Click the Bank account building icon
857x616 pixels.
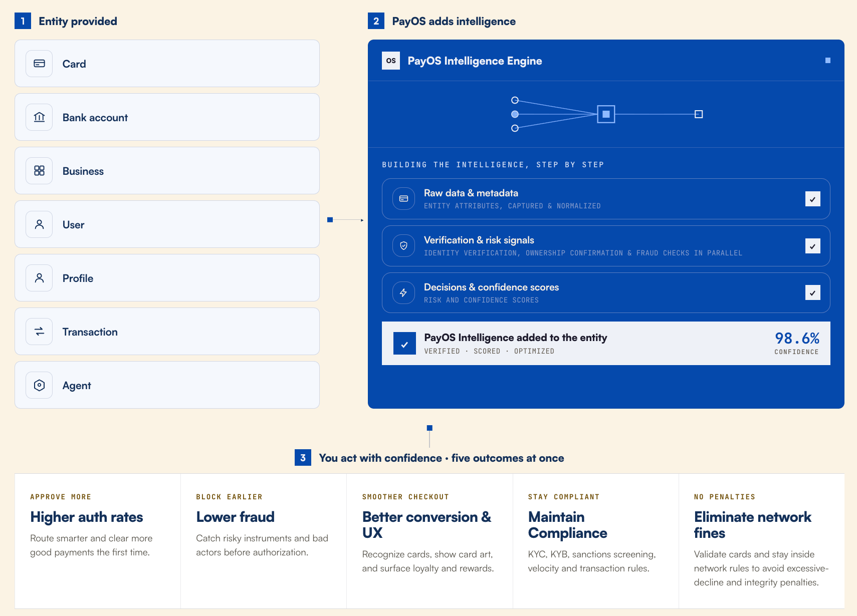39,117
